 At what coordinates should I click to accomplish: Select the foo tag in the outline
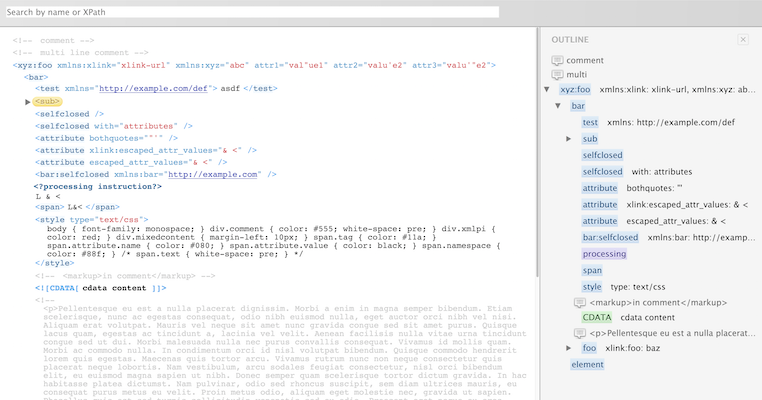point(589,348)
